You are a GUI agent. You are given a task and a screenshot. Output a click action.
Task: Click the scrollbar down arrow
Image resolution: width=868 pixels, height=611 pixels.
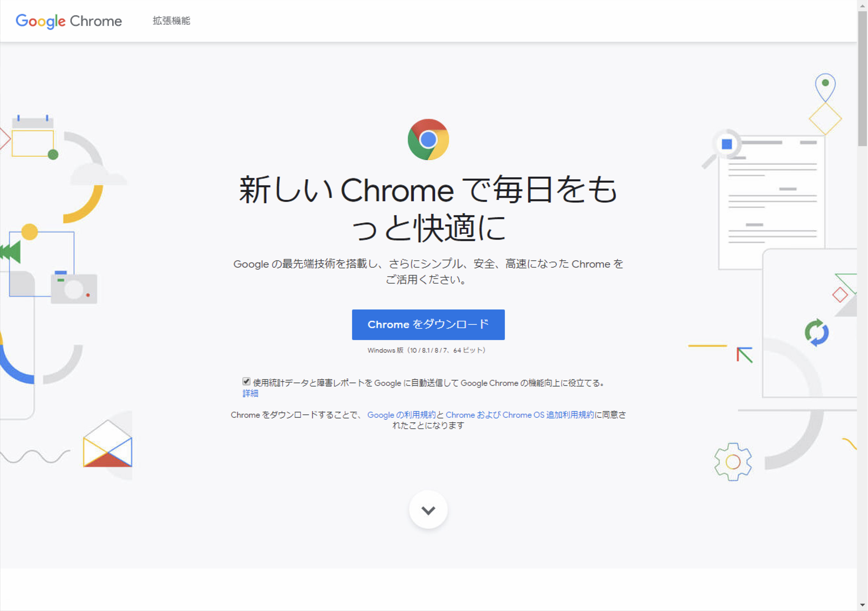tap(862, 605)
